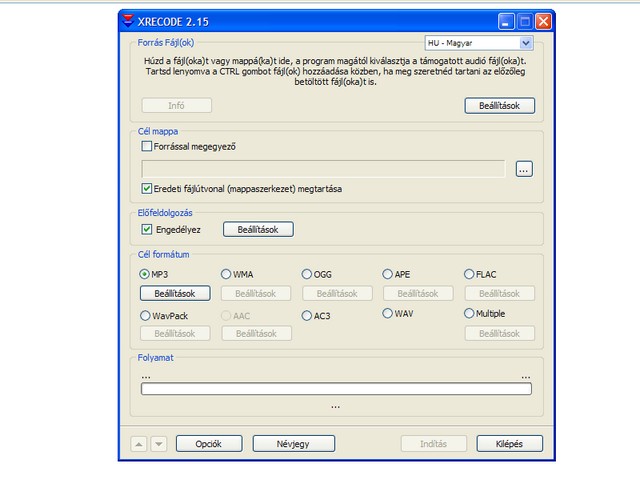
Task: Click the browse folder ellipsis button
Action: coord(524,169)
